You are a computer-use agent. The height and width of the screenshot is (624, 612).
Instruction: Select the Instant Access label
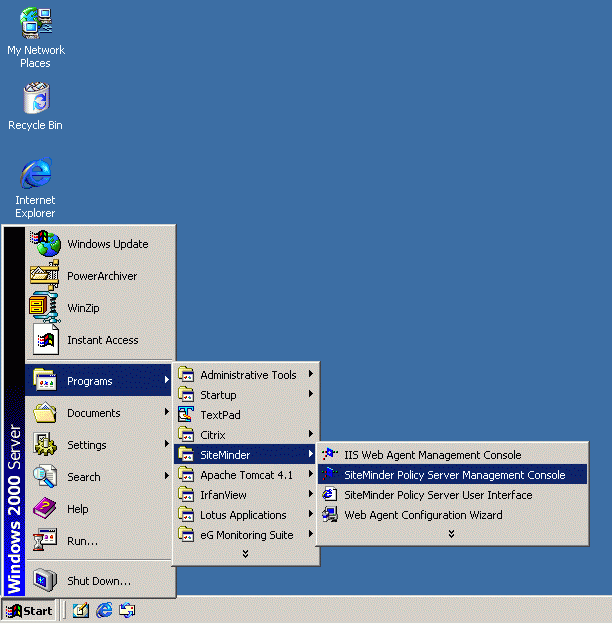[x=103, y=340]
